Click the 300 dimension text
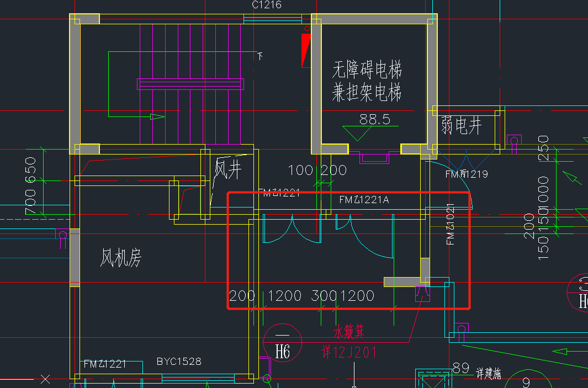The image size is (588, 388). pos(325,296)
